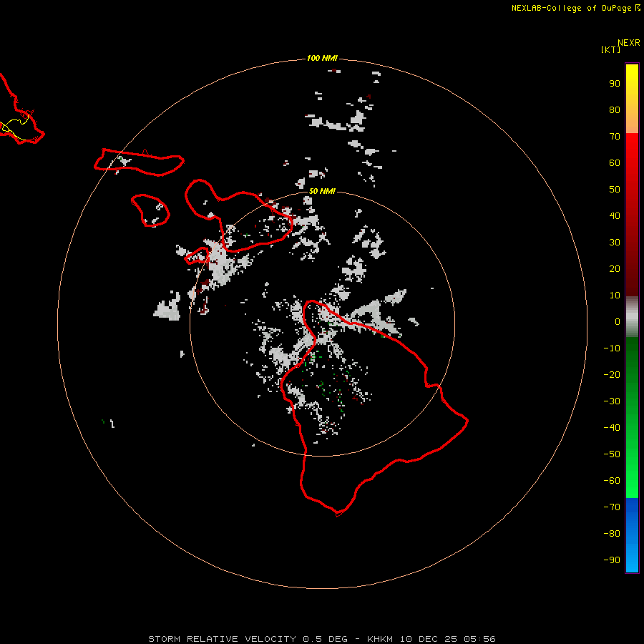
Task: Click the -20 knot scale value
Action: coord(612,374)
